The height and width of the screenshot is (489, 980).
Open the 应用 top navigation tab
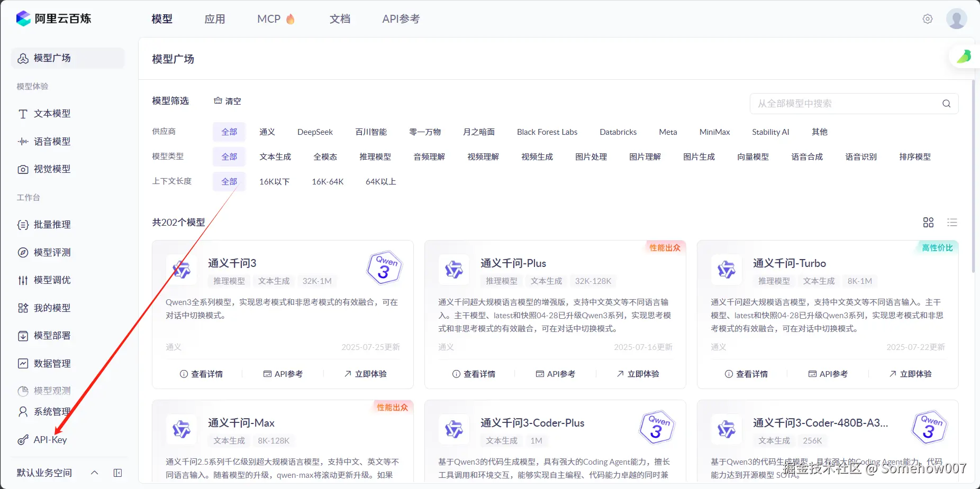pos(215,19)
